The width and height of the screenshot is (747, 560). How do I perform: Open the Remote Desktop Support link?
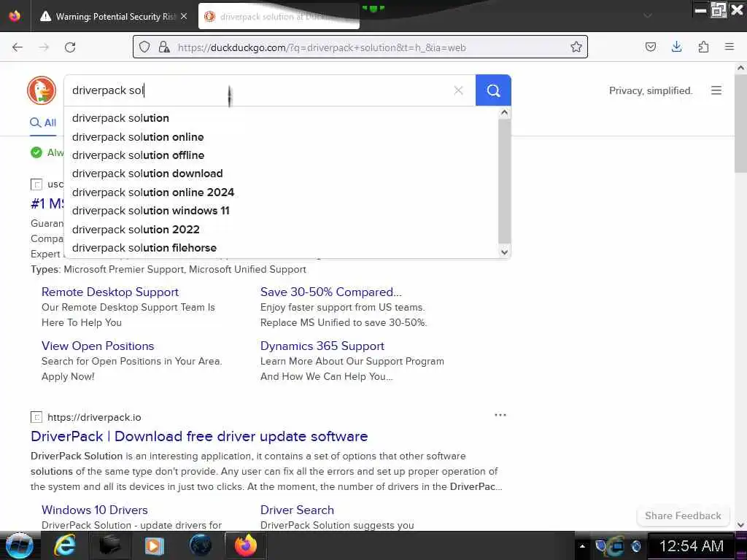click(110, 292)
